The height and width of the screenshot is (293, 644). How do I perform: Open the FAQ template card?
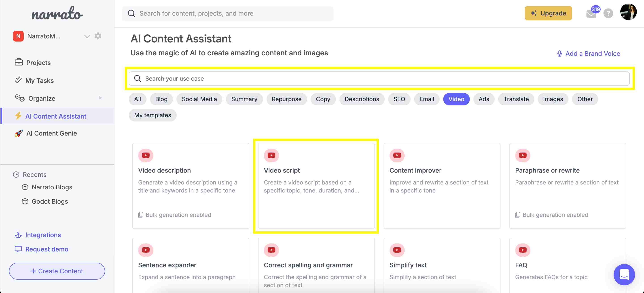(568, 265)
